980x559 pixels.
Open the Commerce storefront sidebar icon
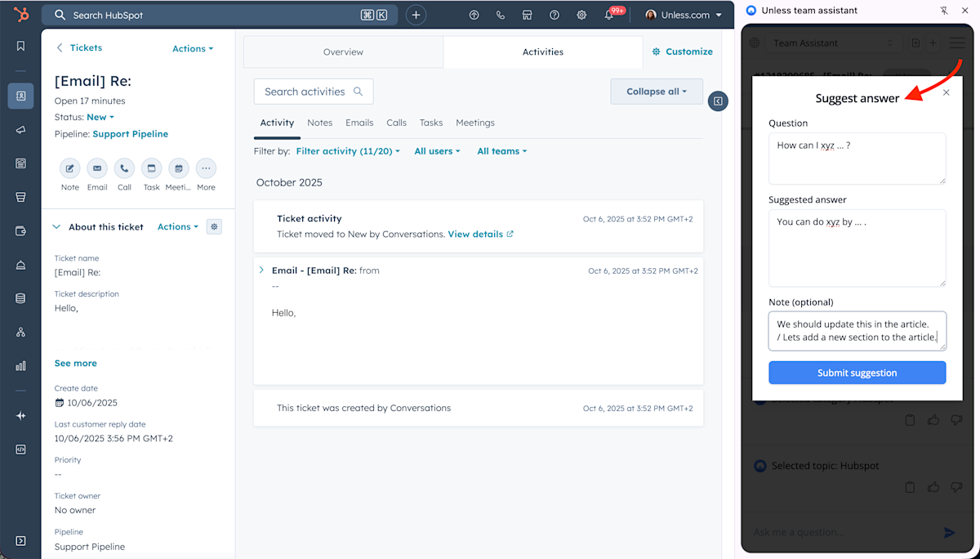[20, 197]
